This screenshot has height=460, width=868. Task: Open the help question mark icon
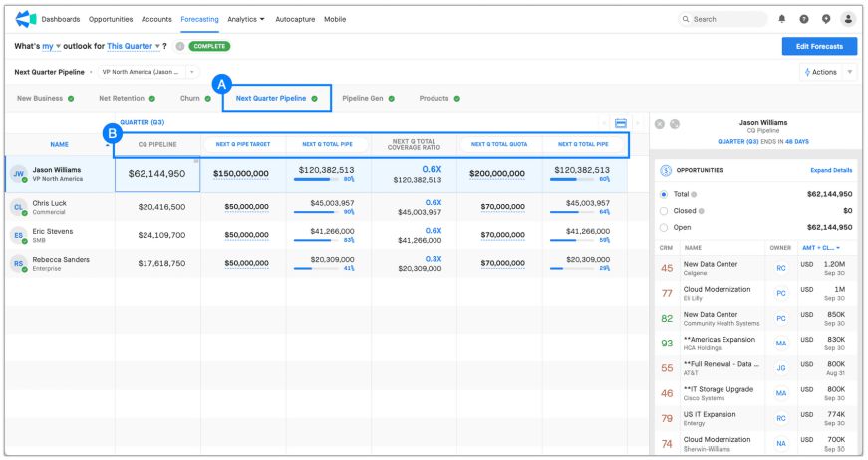click(x=804, y=19)
